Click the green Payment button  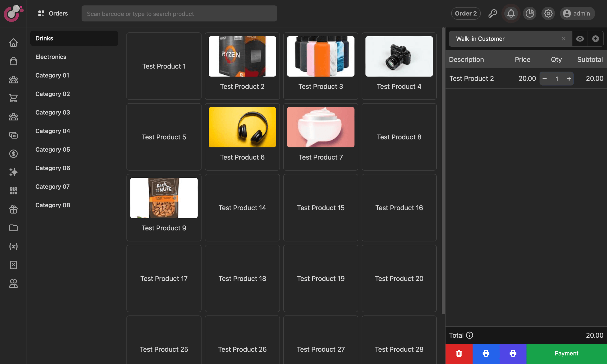pyautogui.click(x=566, y=353)
